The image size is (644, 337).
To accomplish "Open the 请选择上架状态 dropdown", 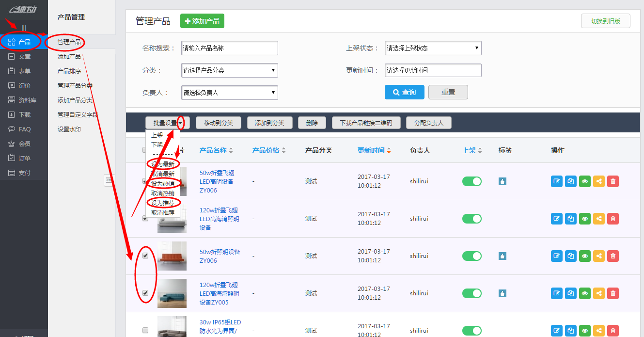I will point(432,48).
